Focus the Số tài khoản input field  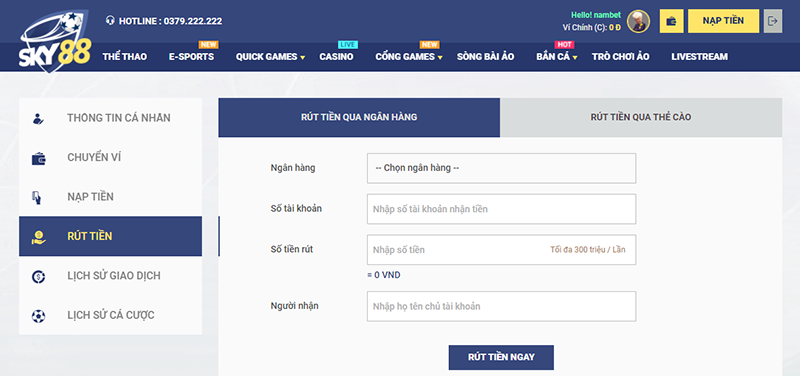tap(501, 209)
